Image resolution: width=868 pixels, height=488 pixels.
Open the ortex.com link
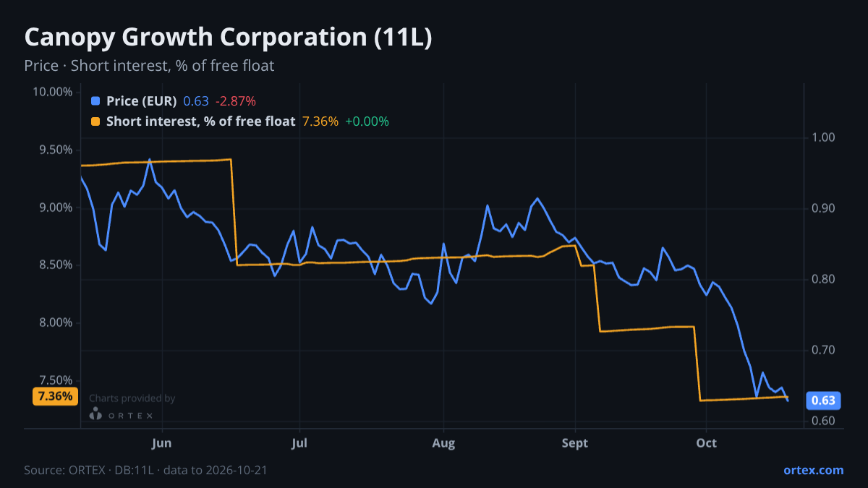[813, 470]
